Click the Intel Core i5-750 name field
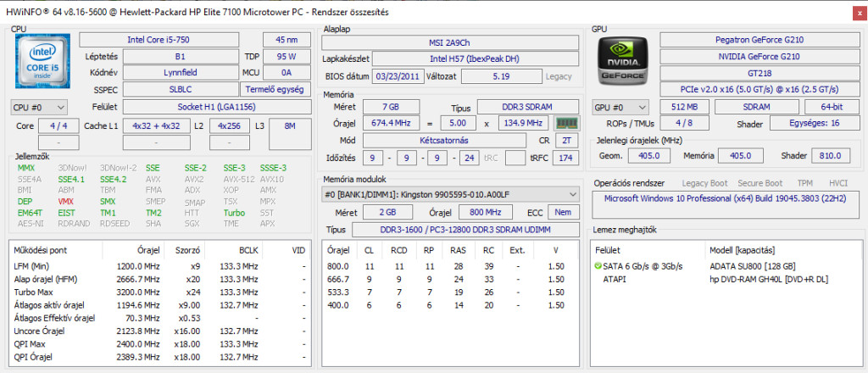The height and width of the screenshot is (373, 868). pos(159,40)
